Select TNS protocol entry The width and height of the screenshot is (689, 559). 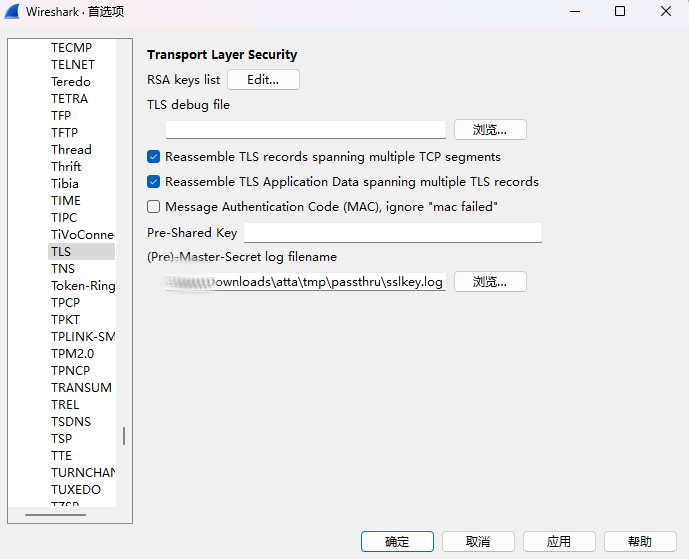(x=63, y=269)
